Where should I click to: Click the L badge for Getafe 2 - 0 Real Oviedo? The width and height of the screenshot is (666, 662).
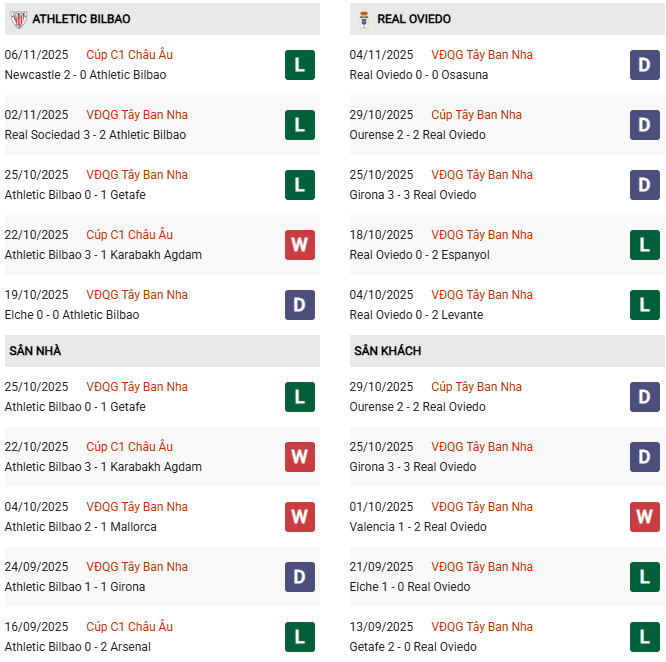tap(644, 637)
